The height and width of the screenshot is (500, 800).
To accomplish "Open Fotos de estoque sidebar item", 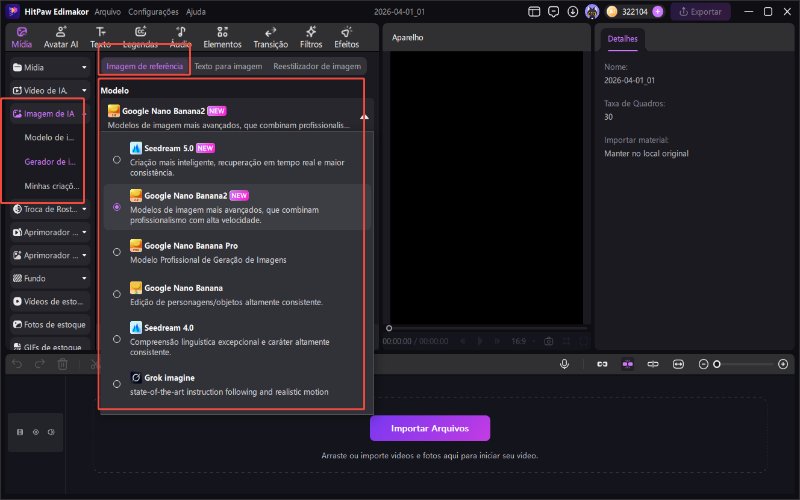I will 49,324.
